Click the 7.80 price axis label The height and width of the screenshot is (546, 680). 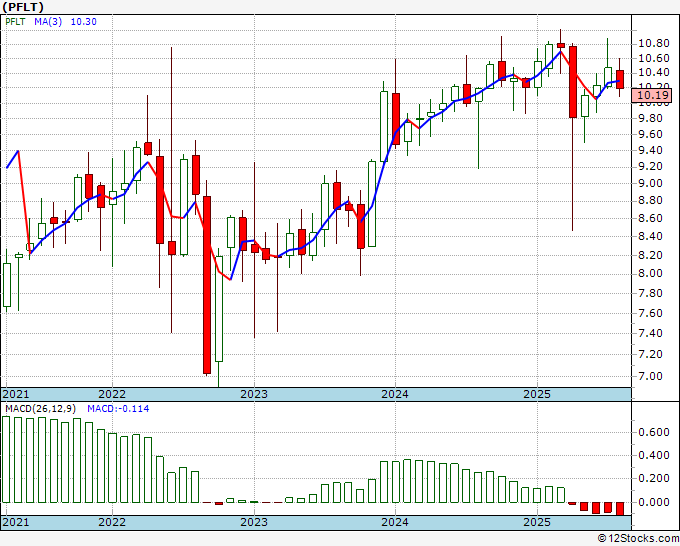click(x=651, y=294)
